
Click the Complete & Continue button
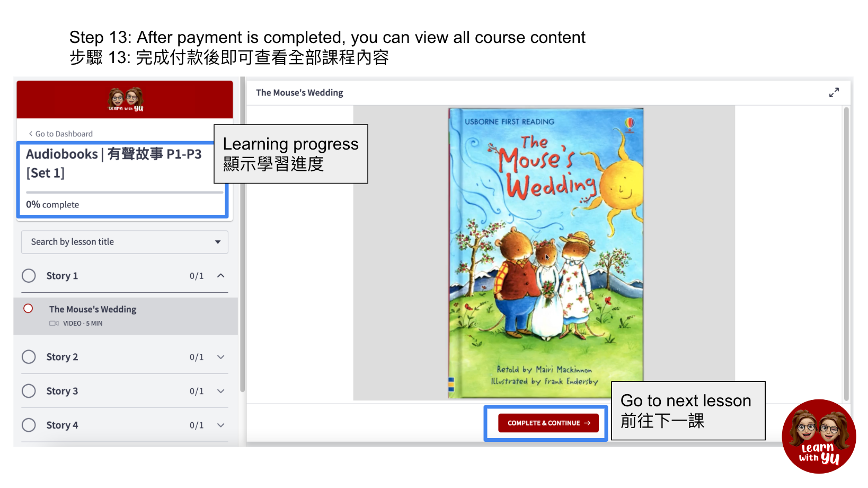[x=548, y=423]
